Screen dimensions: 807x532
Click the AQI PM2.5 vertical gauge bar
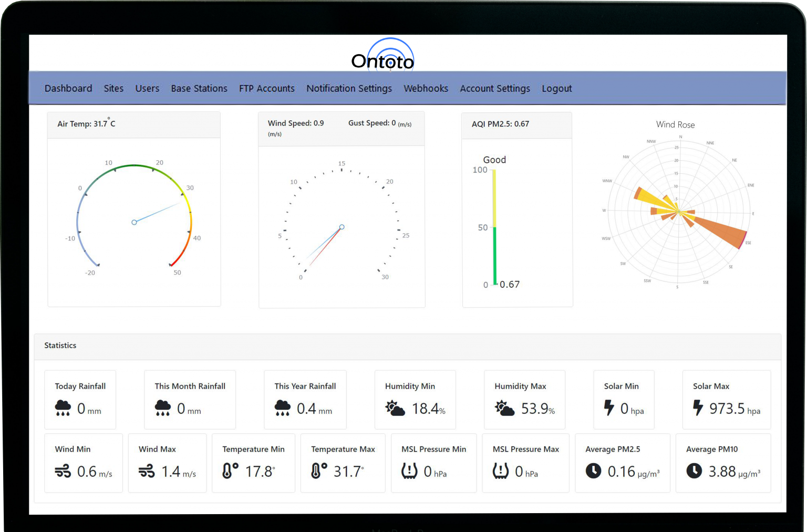(x=494, y=226)
